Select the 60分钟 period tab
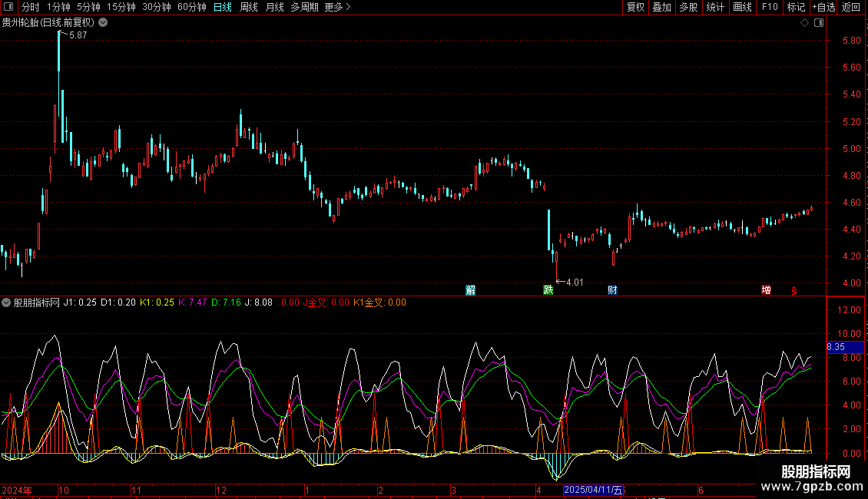The width and height of the screenshot is (868, 499). point(191,8)
